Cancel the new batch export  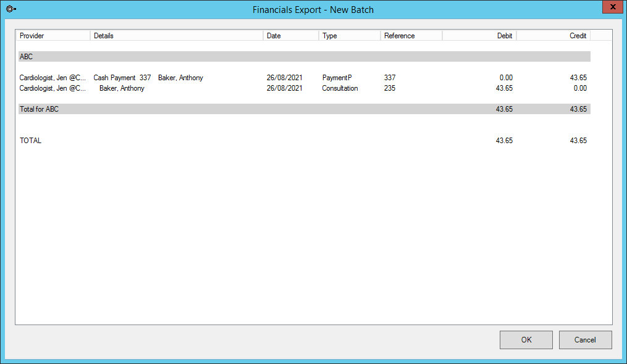click(x=585, y=339)
